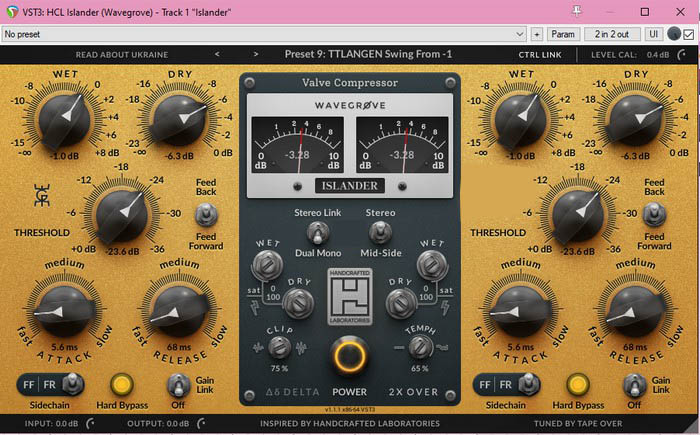Click the right channel WET knob
The image size is (700, 435).
point(521,120)
